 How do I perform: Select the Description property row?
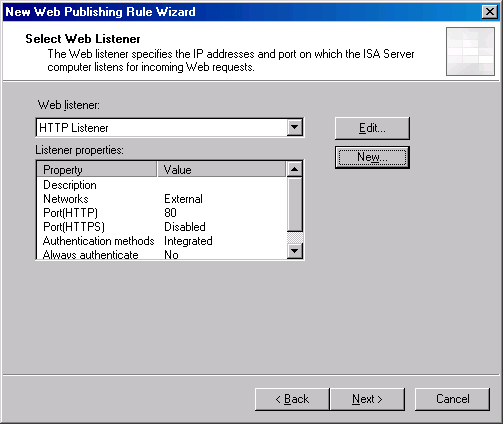[162, 185]
